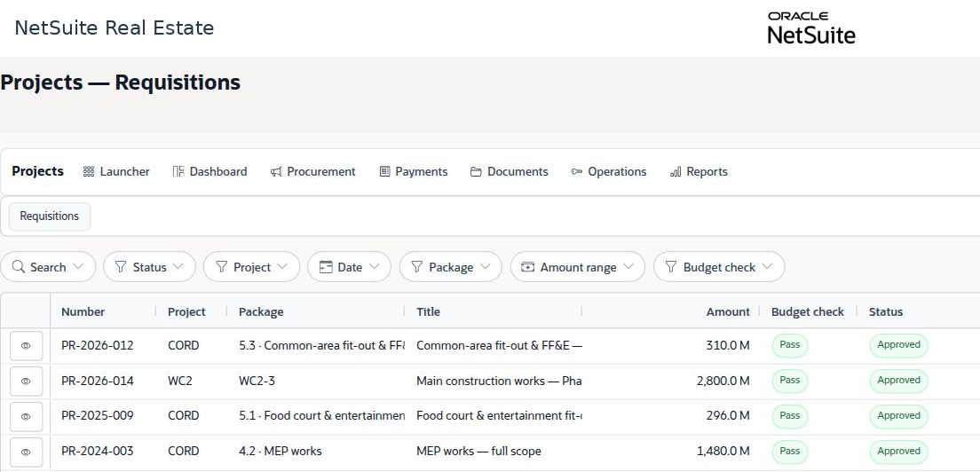Image resolution: width=980 pixels, height=472 pixels.
Task: Click the 2,800.0 M amount cell
Action: click(x=723, y=381)
